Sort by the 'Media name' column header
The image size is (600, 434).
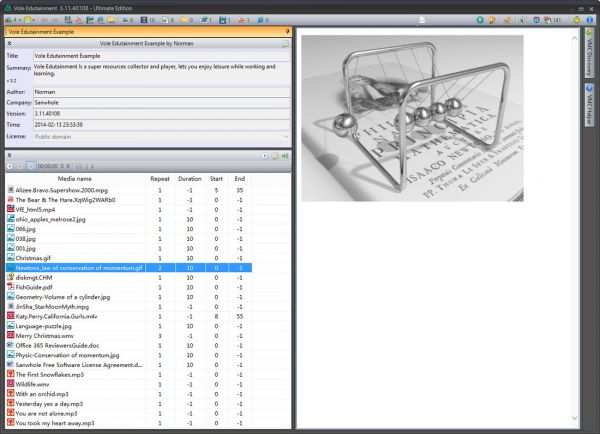point(75,179)
